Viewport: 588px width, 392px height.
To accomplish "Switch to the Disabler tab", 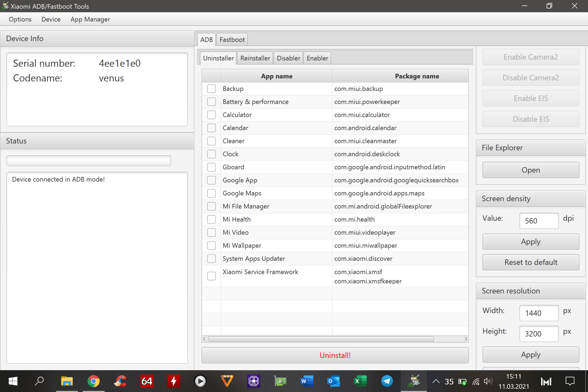I will point(288,58).
